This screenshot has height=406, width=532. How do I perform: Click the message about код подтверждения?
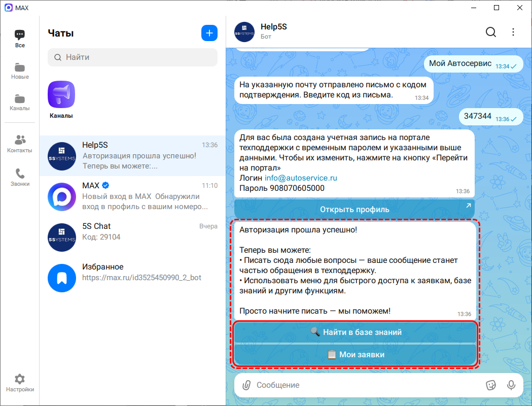pyautogui.click(x=334, y=90)
